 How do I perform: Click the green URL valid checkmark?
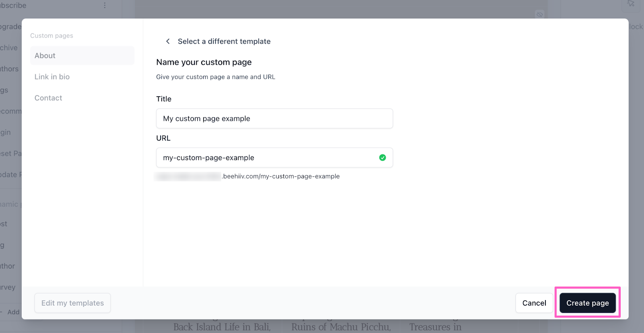382,158
